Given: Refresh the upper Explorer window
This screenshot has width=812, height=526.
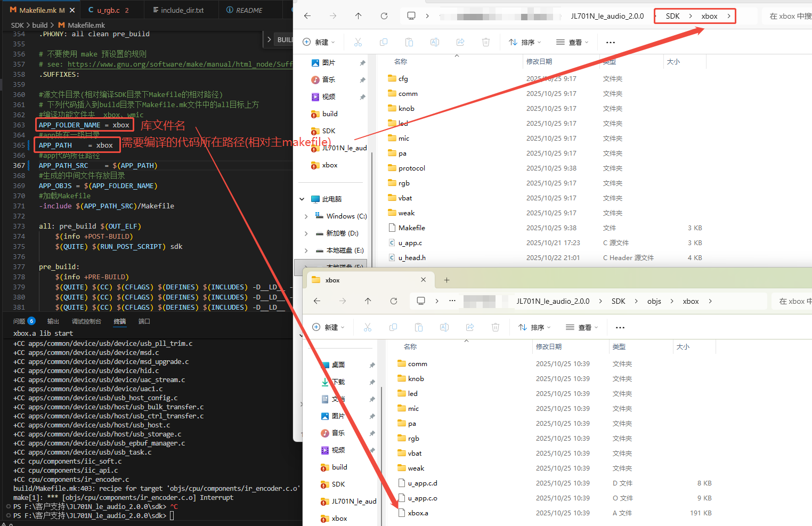Looking at the screenshot, I should [384, 16].
